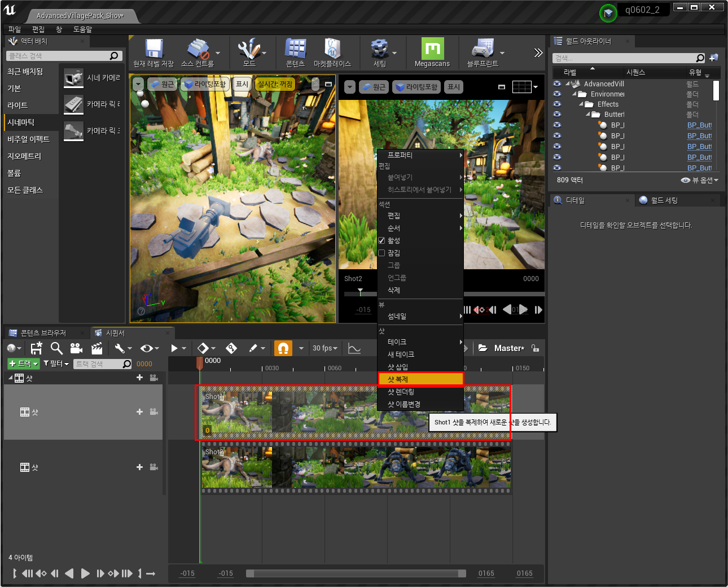This screenshot has height=587, width=728.
Task: Maximize the right cinematic viewport
Action: point(501,87)
